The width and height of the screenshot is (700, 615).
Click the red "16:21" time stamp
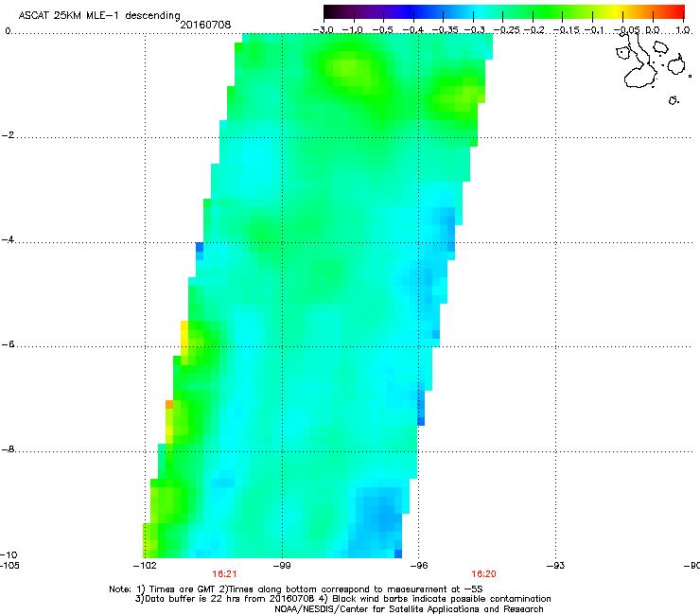224,574
